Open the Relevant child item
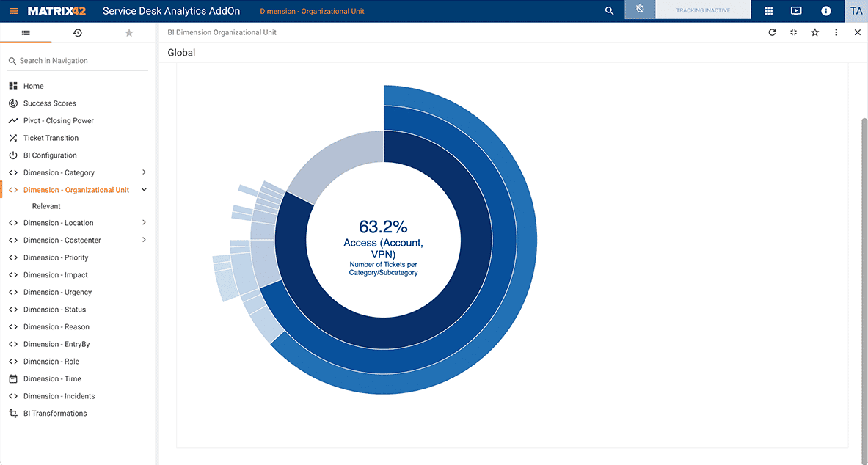This screenshot has height=465, width=868. click(x=45, y=206)
